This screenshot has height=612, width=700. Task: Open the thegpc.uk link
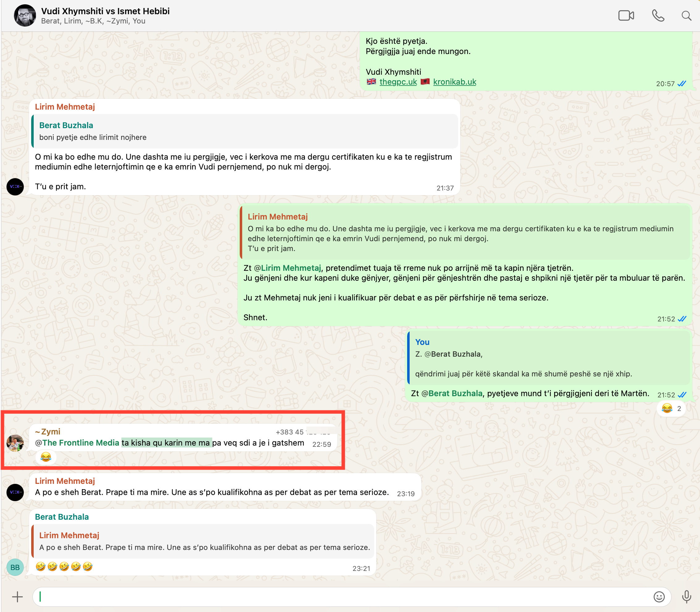398,82
